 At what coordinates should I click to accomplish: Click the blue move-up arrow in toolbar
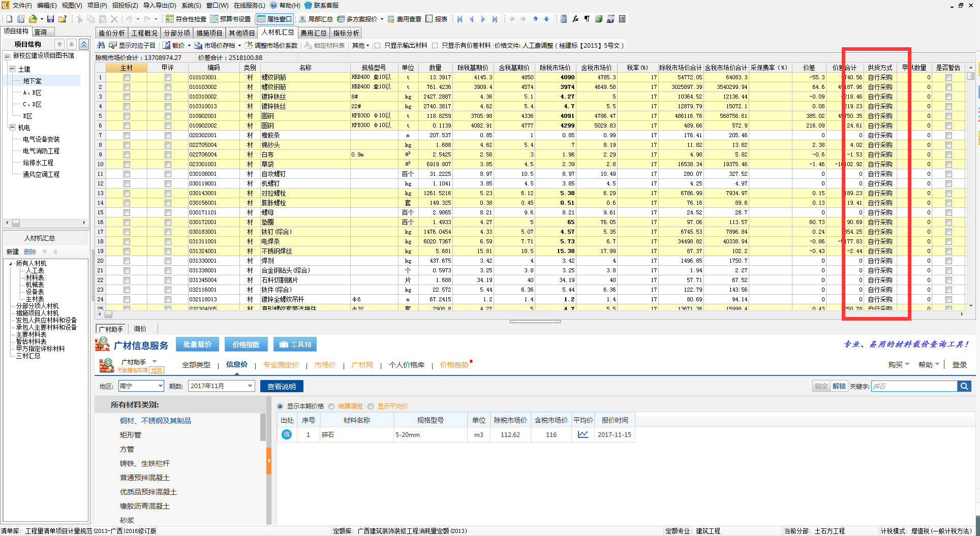coord(535,19)
